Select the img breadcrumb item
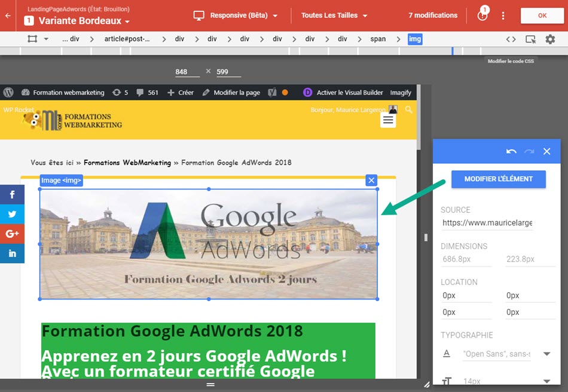568x392 pixels. [x=415, y=39]
